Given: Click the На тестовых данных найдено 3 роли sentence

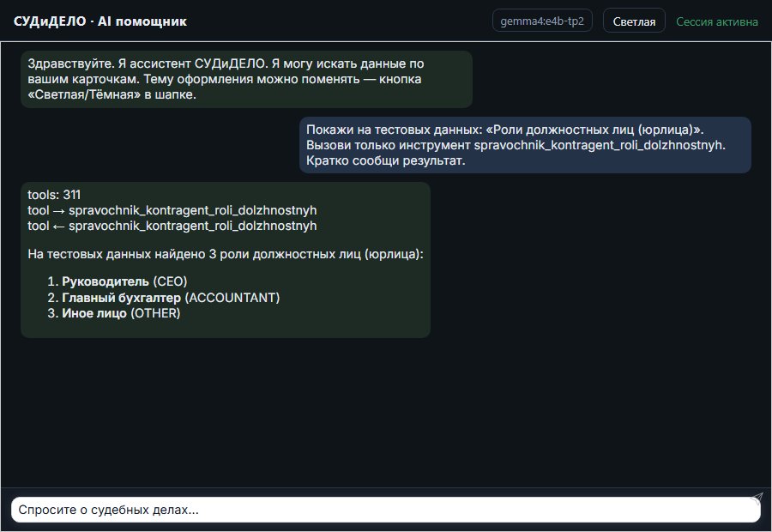Looking at the screenshot, I should click(226, 254).
